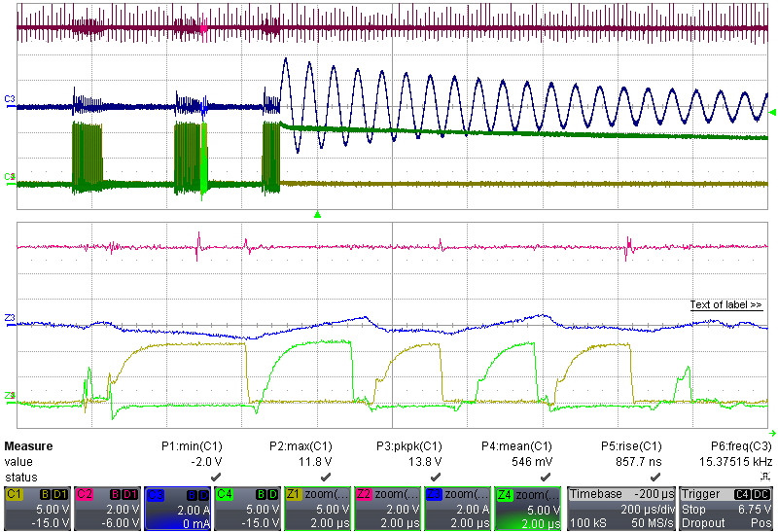The width and height of the screenshot is (778, 532).
Task: Select measurement P1:min(C1) header
Action: [x=192, y=446]
